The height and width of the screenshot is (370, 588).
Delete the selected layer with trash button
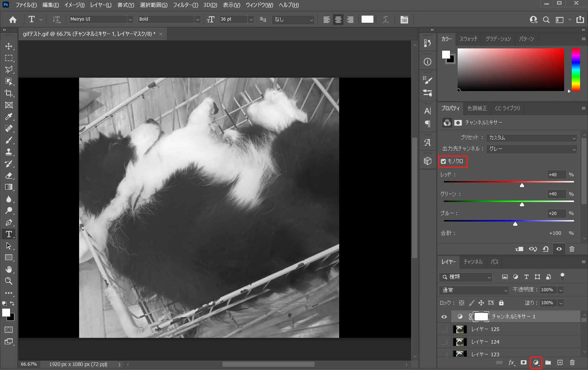[572, 362]
